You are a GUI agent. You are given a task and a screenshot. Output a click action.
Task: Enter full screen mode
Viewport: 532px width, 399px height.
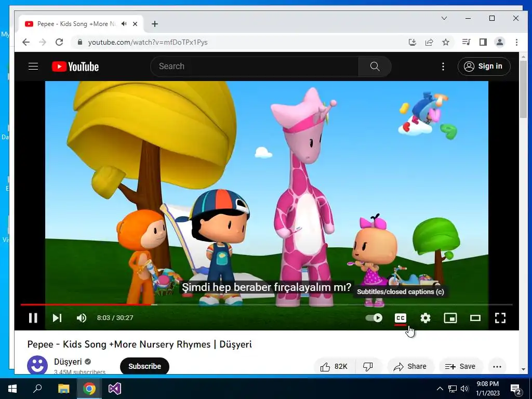tap(500, 318)
